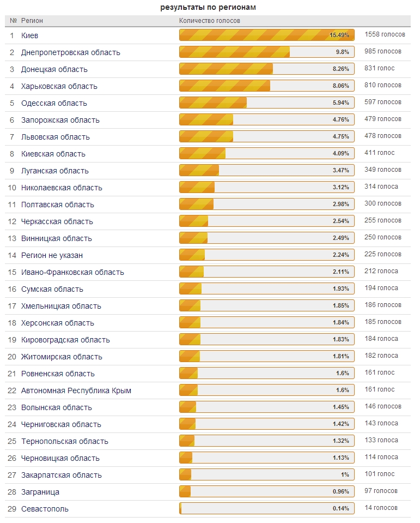Select the Харьковская область region name
Viewport: 420px width, 523px height.
(x=59, y=86)
